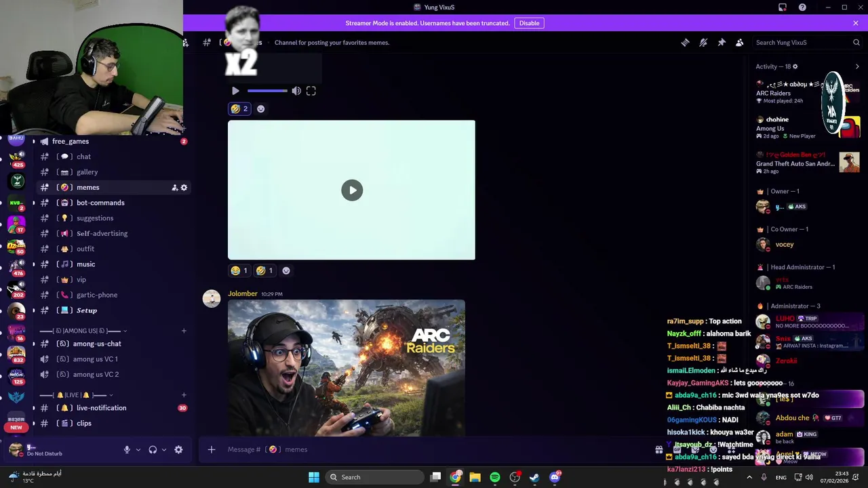
Task: Switch to the chat channel
Action: tap(113, 157)
